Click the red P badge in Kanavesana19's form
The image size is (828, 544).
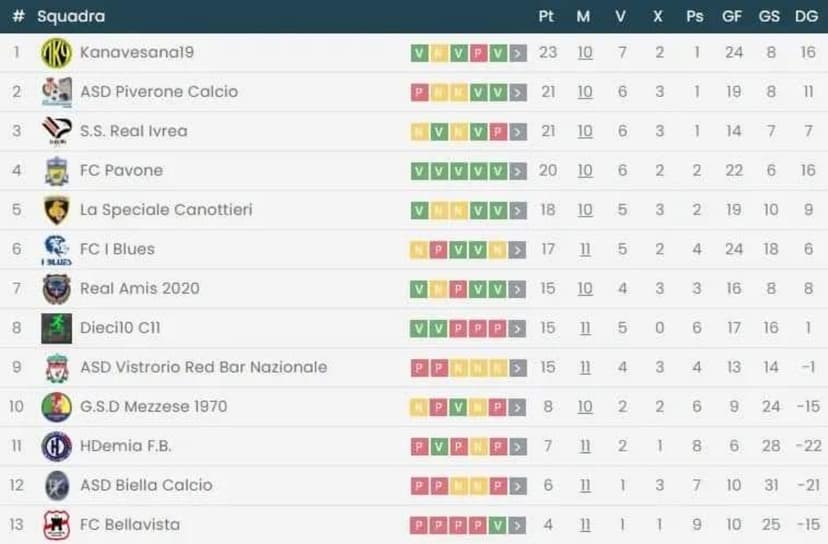click(x=478, y=53)
